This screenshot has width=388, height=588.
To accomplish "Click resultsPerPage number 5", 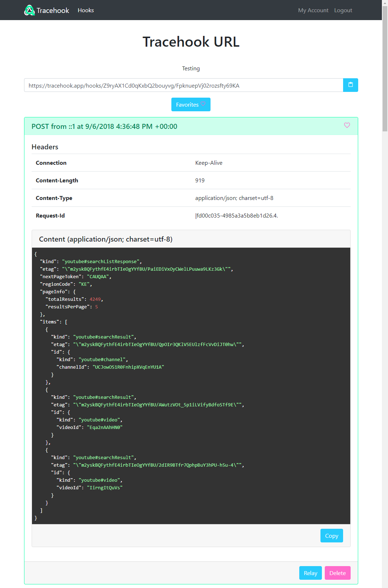I will [x=97, y=307].
